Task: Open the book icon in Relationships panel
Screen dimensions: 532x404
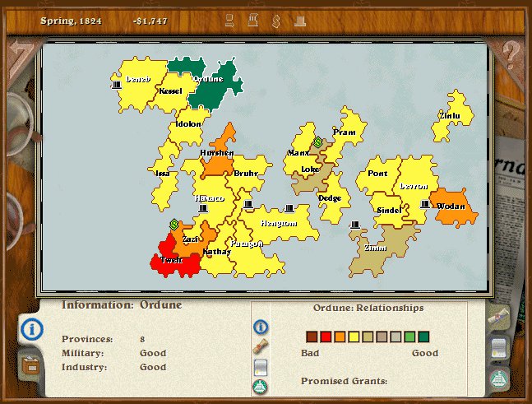Action: (261, 368)
